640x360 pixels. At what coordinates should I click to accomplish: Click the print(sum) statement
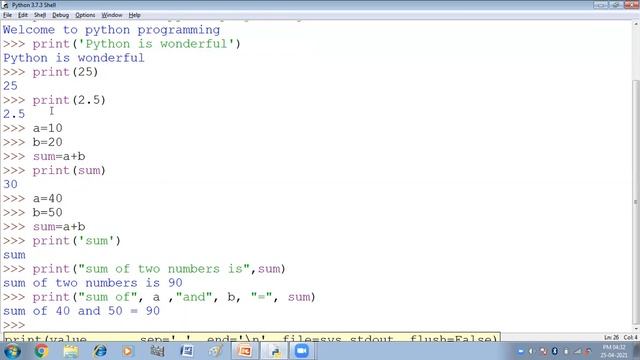coord(69,171)
